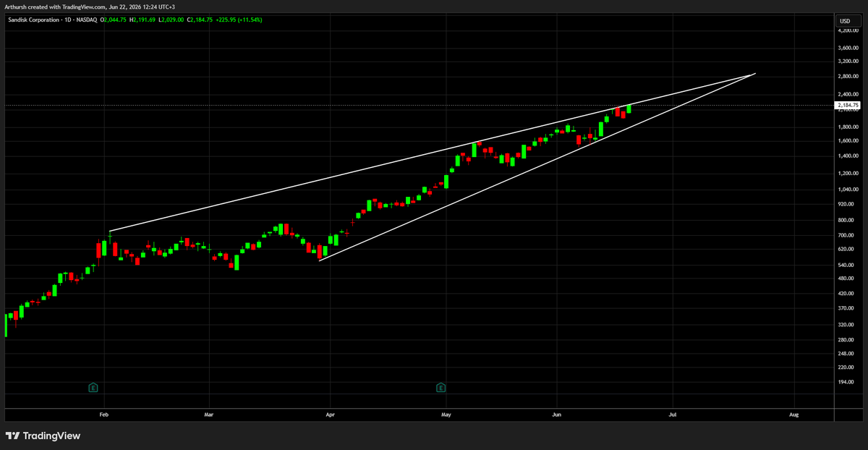
Task: Select the upper white trend line
Action: [434, 151]
